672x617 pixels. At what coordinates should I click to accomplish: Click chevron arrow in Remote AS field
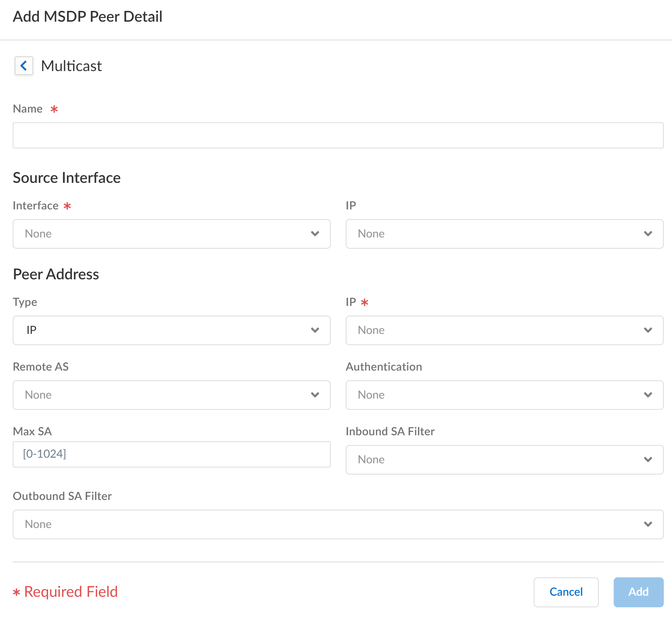(315, 395)
